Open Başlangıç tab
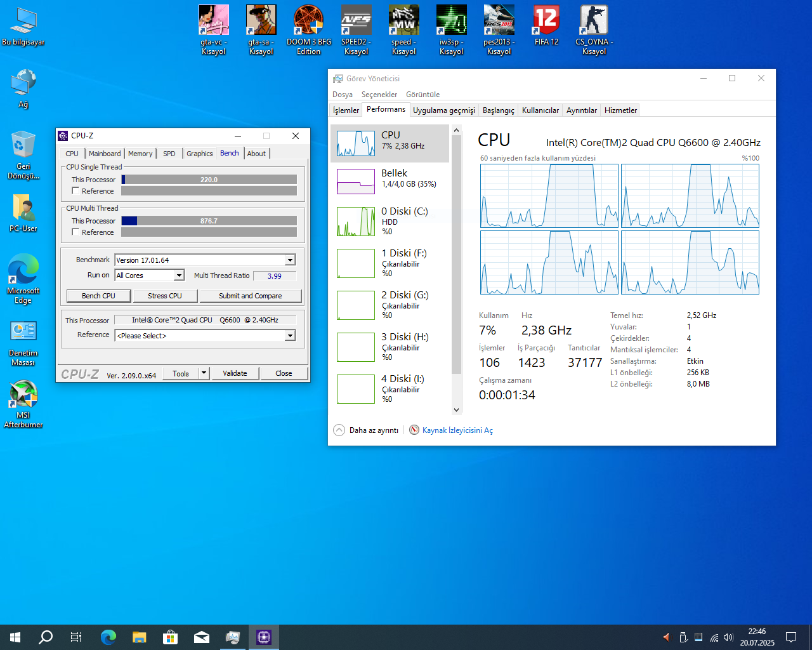Screen dimensions: 812x650 [499, 110]
